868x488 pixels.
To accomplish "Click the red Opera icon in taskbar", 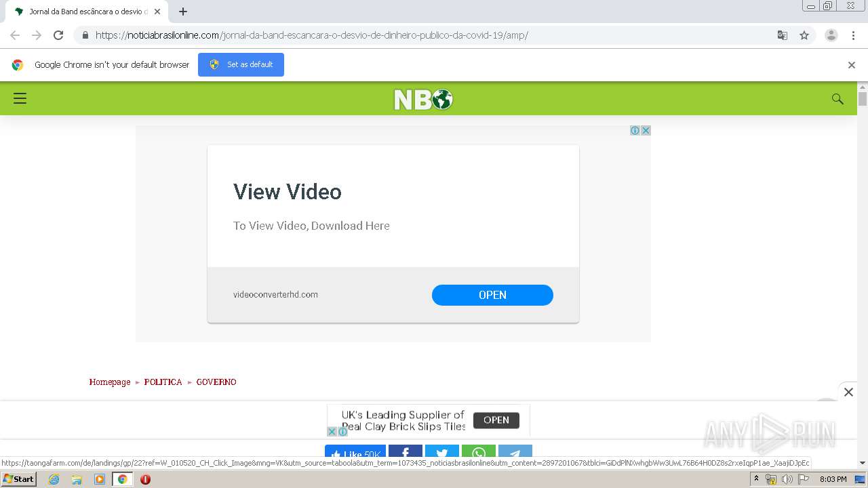I will click(x=145, y=479).
